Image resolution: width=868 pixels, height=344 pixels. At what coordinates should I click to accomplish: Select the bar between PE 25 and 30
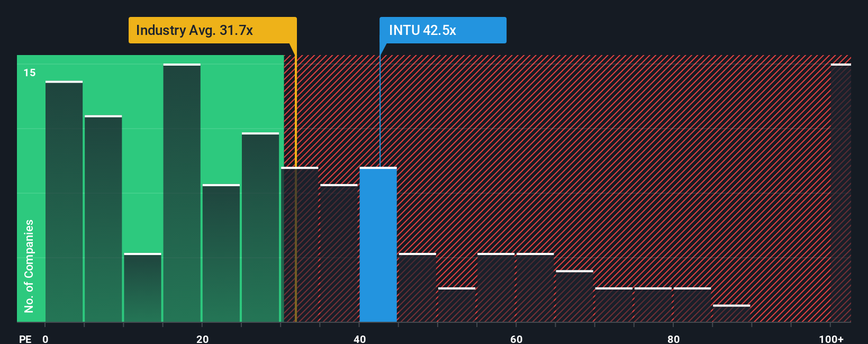pos(260,227)
